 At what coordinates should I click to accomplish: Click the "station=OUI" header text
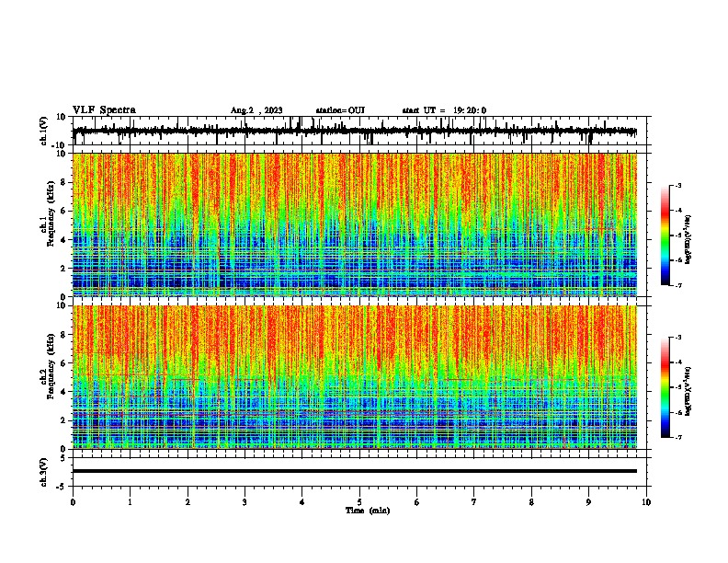[340, 110]
